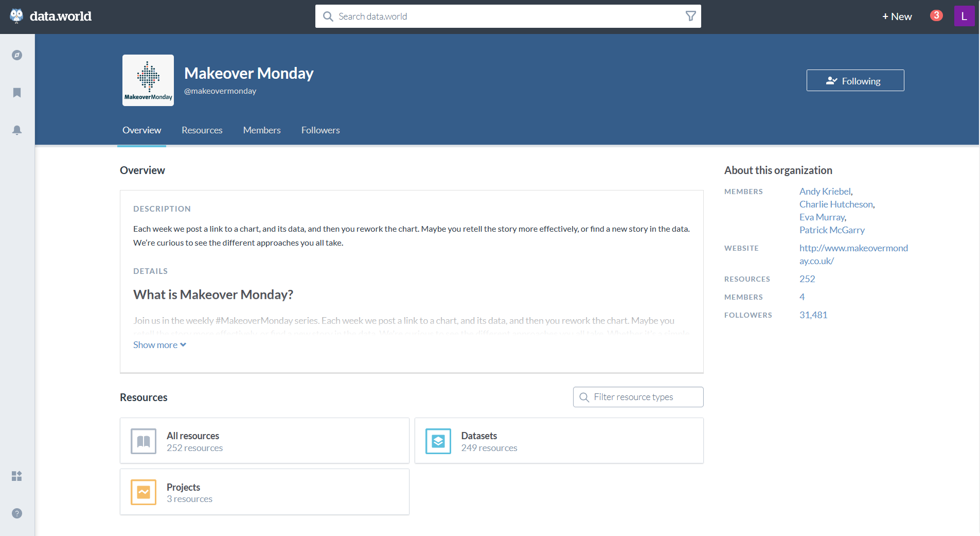Focus the Search data.world field

pos(508,16)
